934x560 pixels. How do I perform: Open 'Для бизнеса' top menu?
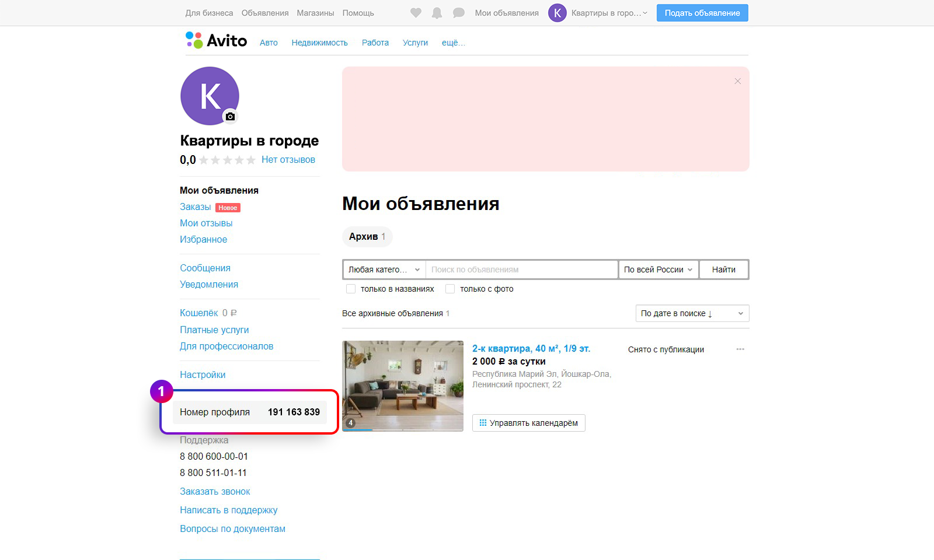click(x=209, y=13)
